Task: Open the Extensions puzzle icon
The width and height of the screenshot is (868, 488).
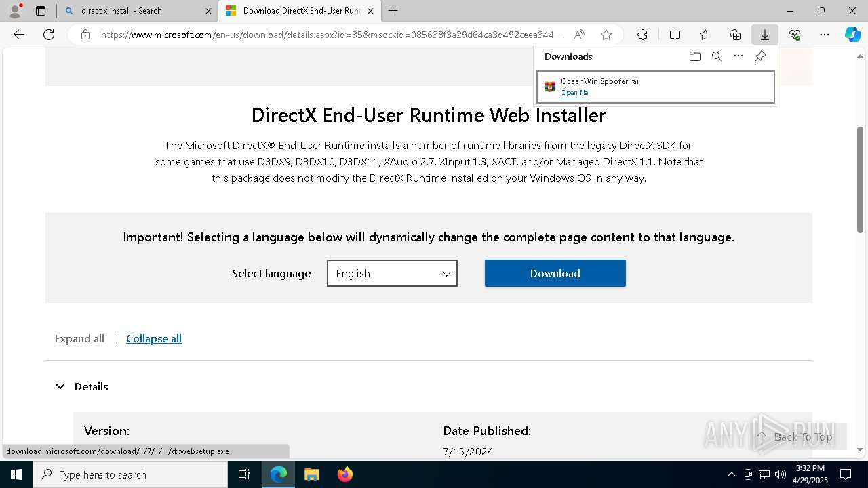Action: coord(642,35)
